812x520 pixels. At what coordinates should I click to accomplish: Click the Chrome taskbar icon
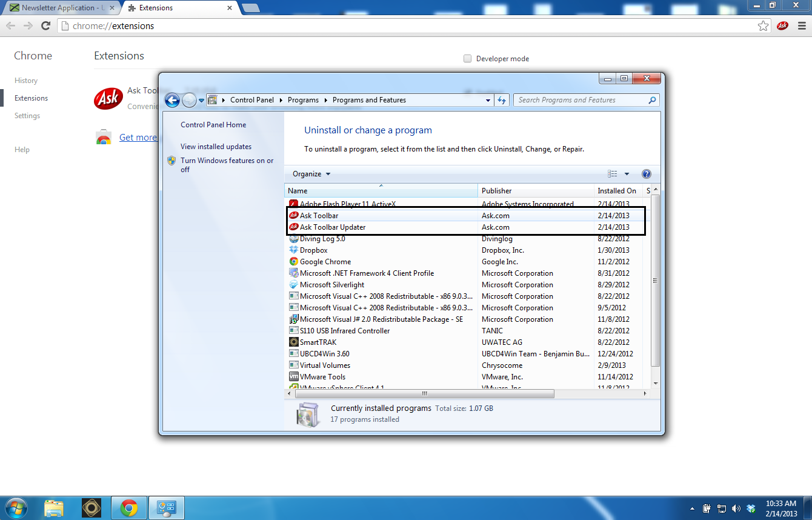pos(128,508)
